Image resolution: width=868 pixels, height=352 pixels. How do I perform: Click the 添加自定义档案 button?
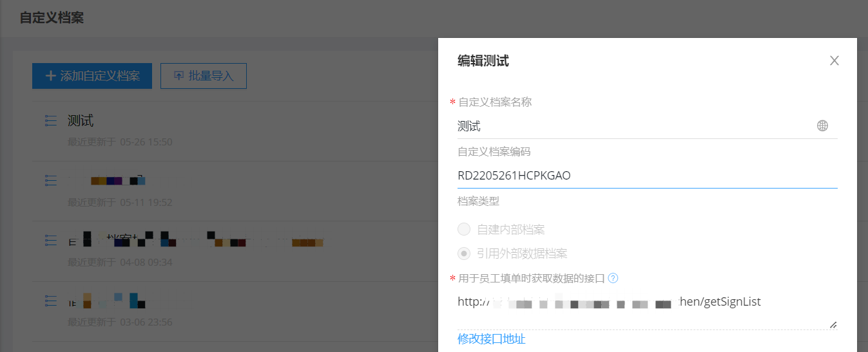click(x=92, y=76)
